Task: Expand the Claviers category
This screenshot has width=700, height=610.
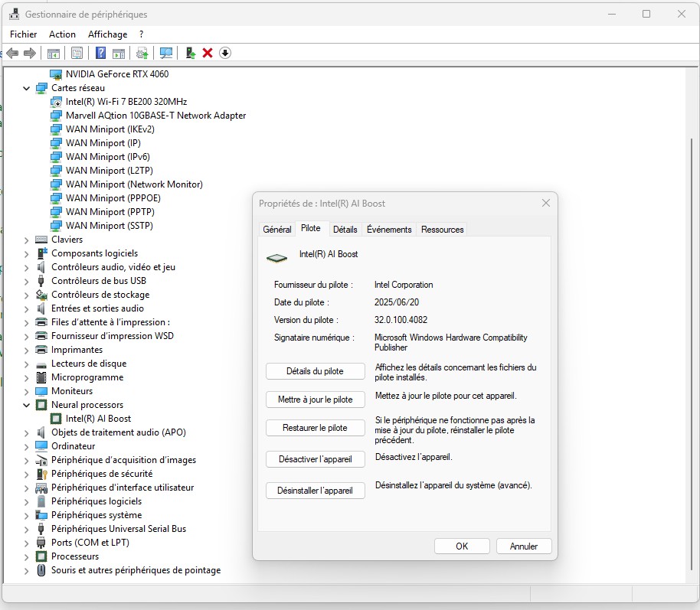Action: (x=27, y=240)
